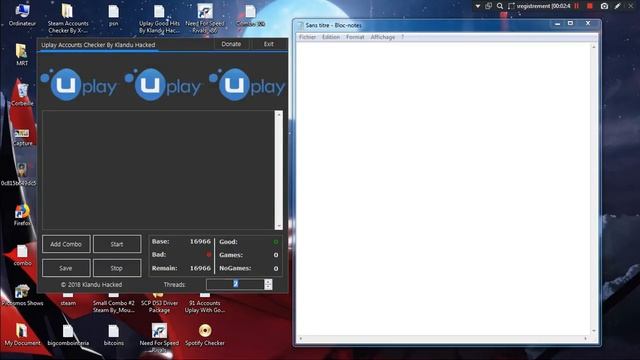This screenshot has width=640, height=360.
Task: Select the Spotify Checker desktop icon
Action: click(204, 335)
